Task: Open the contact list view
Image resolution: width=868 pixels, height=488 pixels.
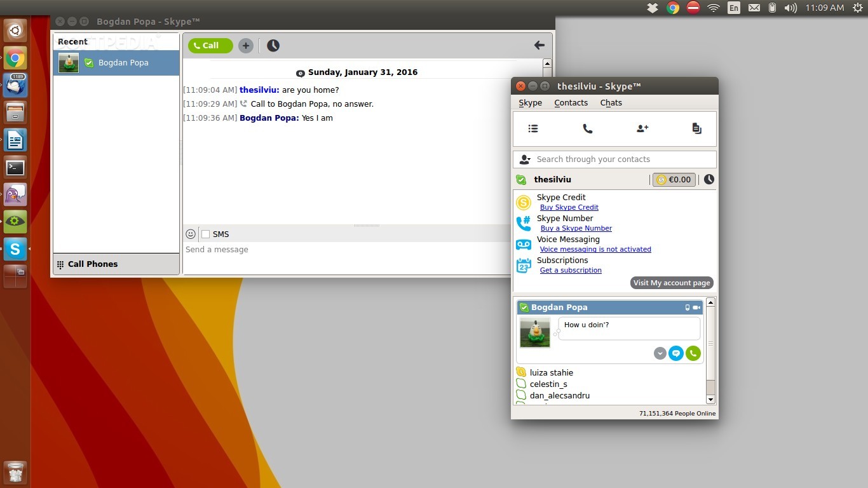Action: click(x=532, y=128)
